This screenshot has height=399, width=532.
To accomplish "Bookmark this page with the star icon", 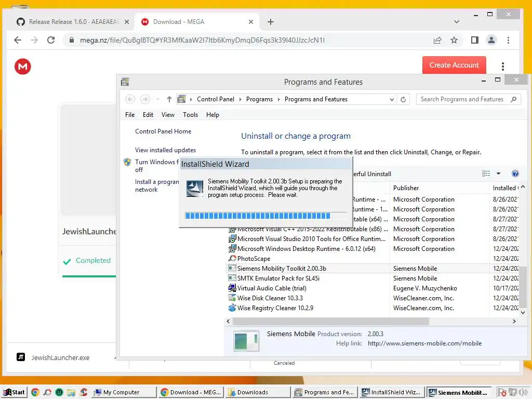I will (x=454, y=40).
